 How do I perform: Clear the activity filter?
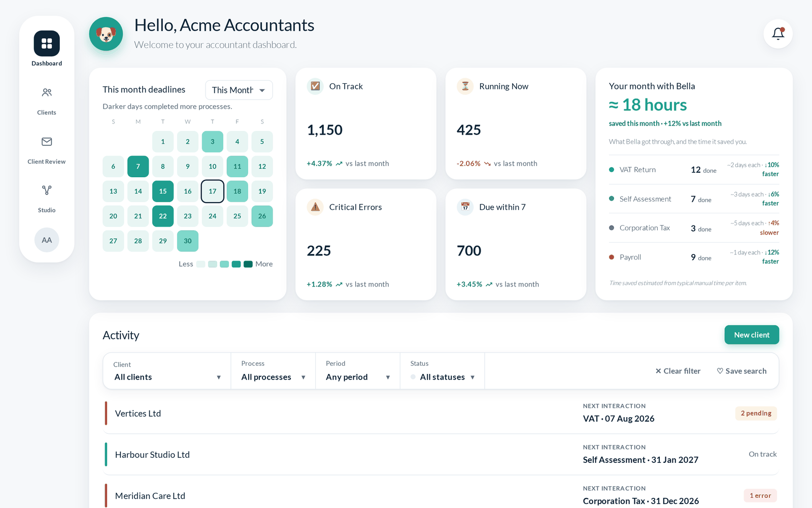pyautogui.click(x=678, y=371)
